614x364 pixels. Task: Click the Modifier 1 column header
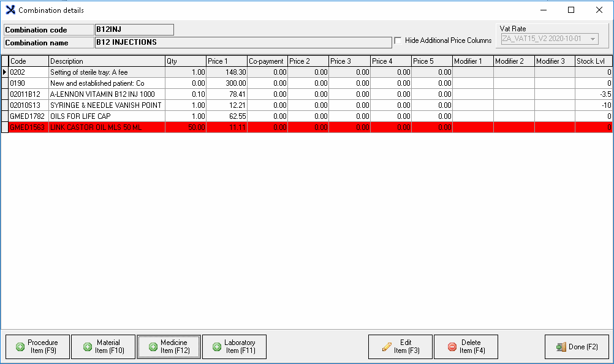point(473,61)
